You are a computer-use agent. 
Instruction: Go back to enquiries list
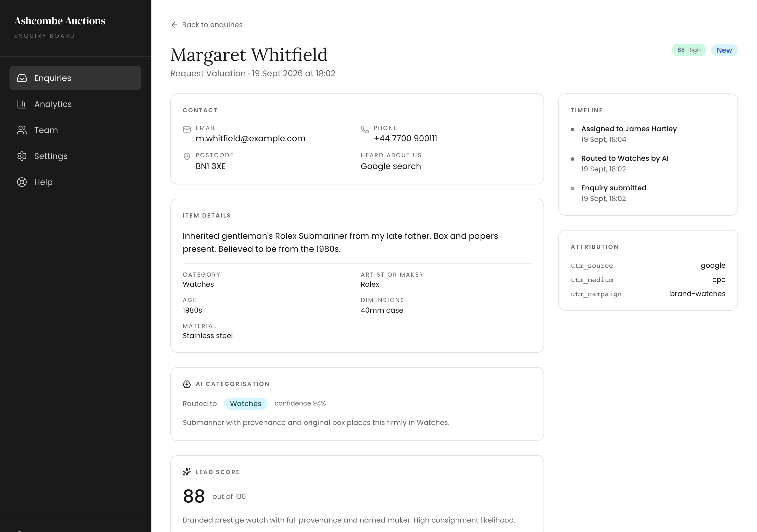(x=207, y=25)
